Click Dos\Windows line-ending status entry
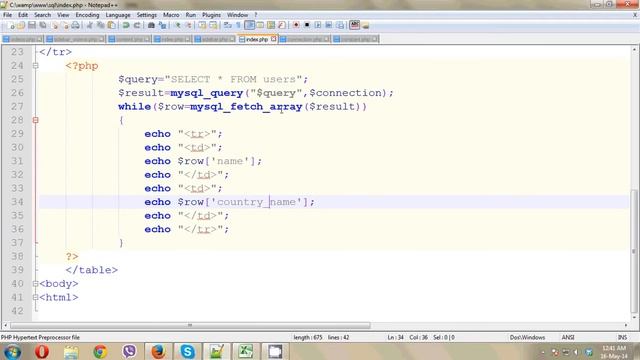The image size is (640, 360). tap(527, 337)
